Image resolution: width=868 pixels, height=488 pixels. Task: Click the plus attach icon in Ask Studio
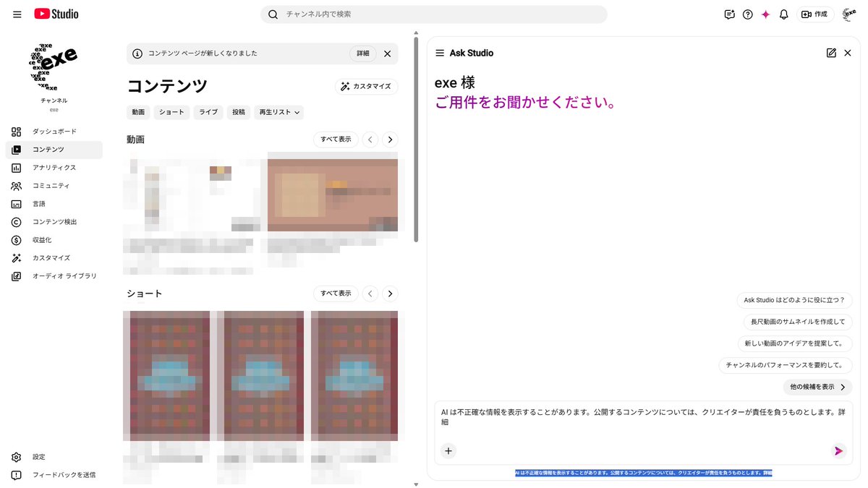click(x=448, y=451)
